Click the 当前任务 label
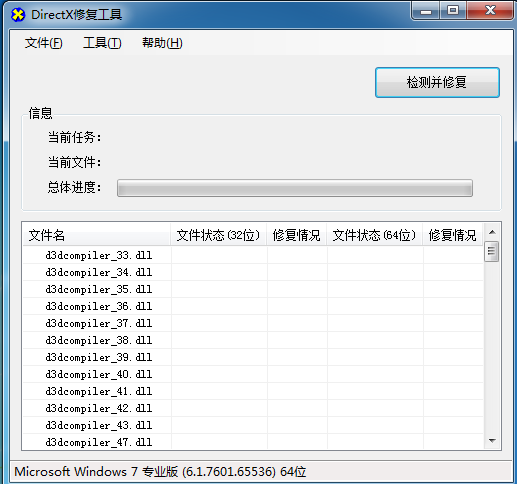 pos(74,137)
